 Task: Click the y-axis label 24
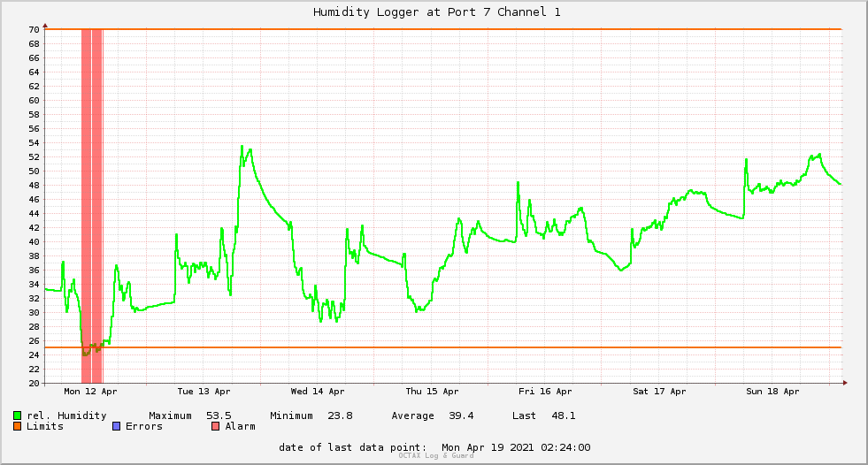click(34, 355)
